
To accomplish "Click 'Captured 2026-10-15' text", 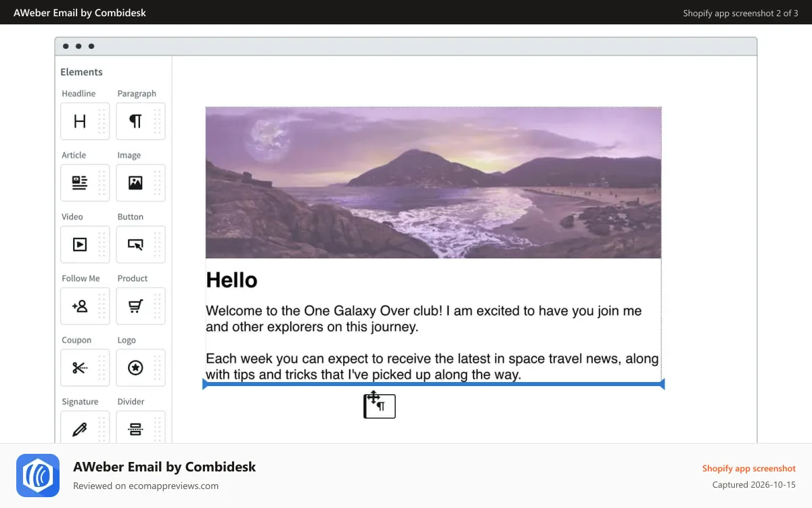I will 754,485.
